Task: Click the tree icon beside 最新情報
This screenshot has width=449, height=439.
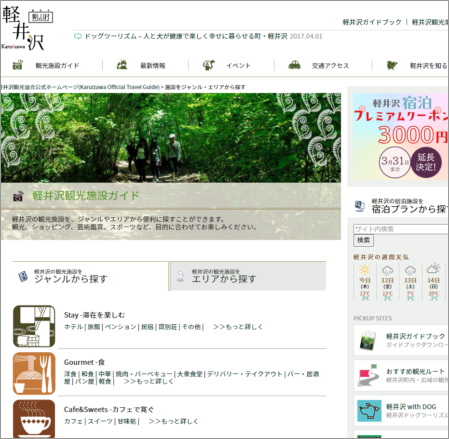Action: click(122, 64)
